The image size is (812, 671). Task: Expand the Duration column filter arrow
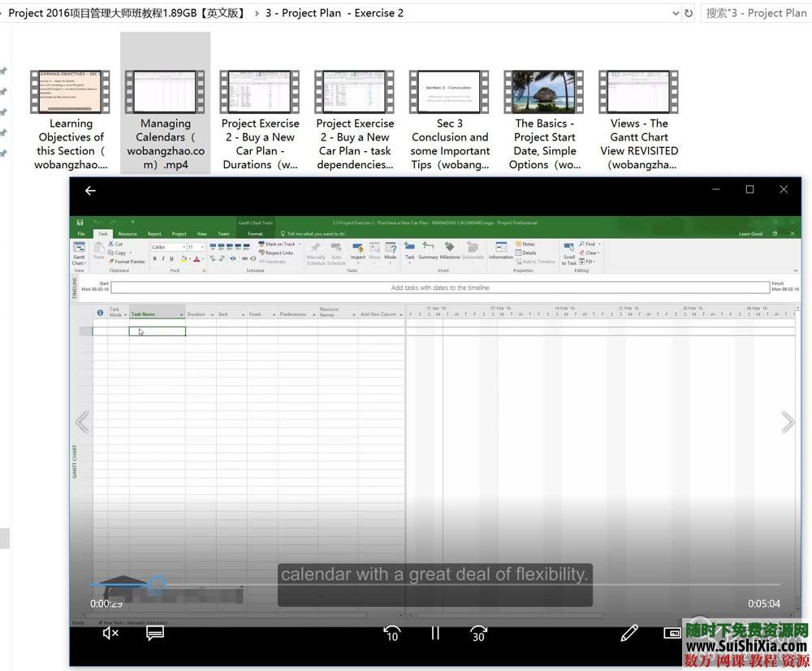tap(212, 314)
